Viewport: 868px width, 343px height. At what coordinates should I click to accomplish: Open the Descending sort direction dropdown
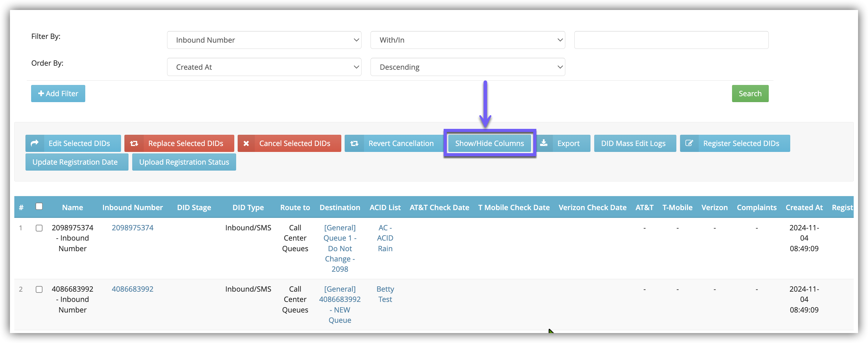467,67
